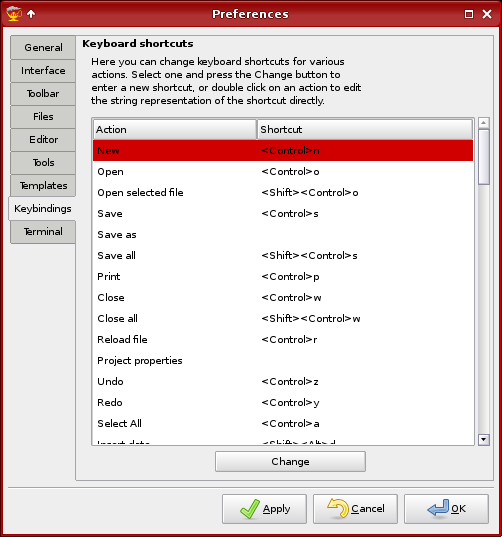Click the blue return arrow OK button
This screenshot has width=502, height=537.
446,509
